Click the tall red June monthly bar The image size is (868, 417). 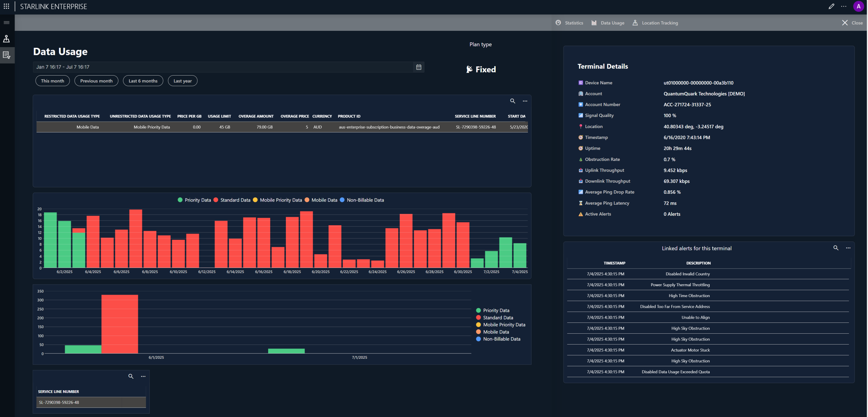pyautogui.click(x=120, y=324)
